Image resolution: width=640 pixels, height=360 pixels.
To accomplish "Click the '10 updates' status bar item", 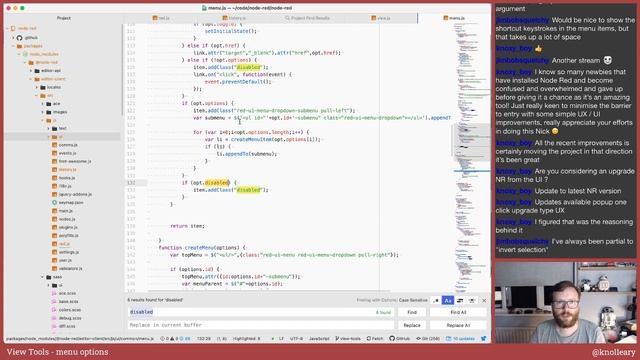I will (x=460, y=339).
